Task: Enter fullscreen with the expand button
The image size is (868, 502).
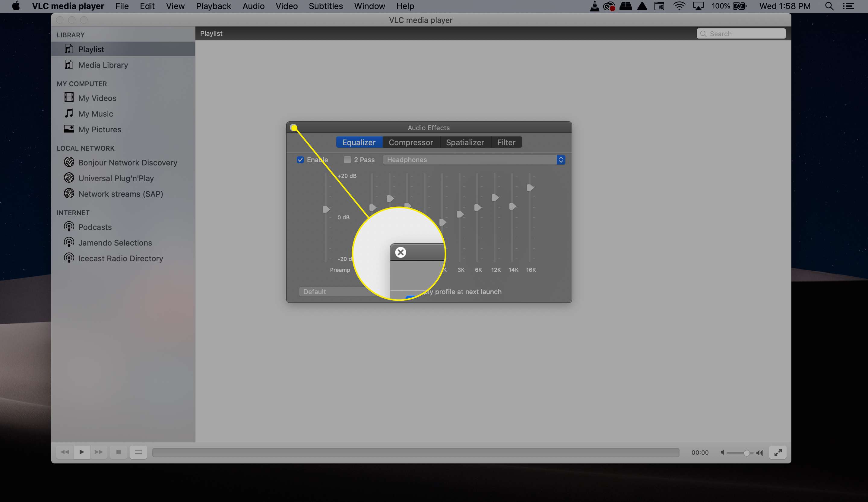Action: pyautogui.click(x=778, y=453)
